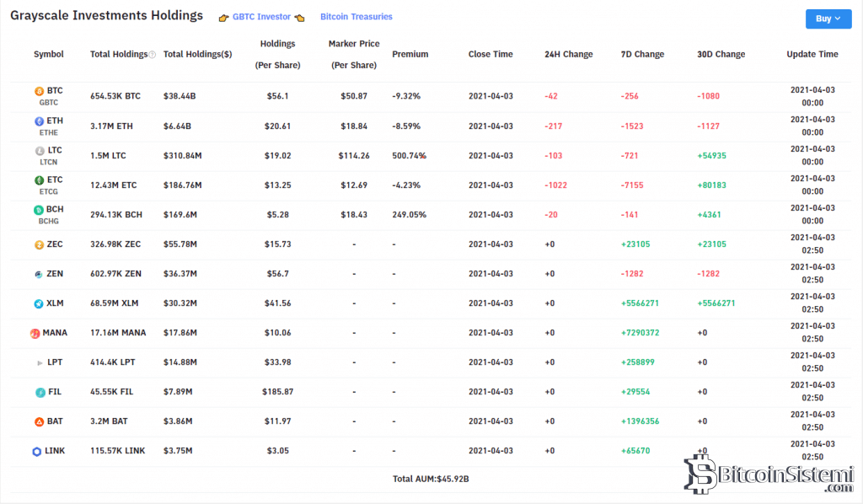Click the Livepeer LPT symbol label
The height and width of the screenshot is (504, 863).
54,362
